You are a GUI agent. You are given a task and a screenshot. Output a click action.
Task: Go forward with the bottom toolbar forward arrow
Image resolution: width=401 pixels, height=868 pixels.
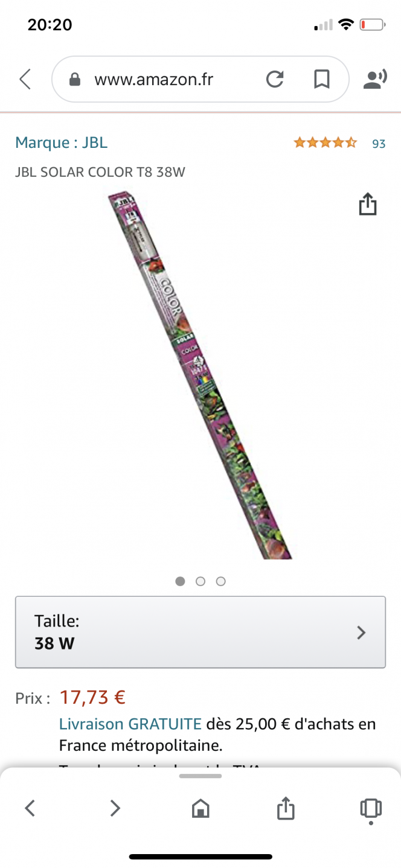pyautogui.click(x=115, y=808)
